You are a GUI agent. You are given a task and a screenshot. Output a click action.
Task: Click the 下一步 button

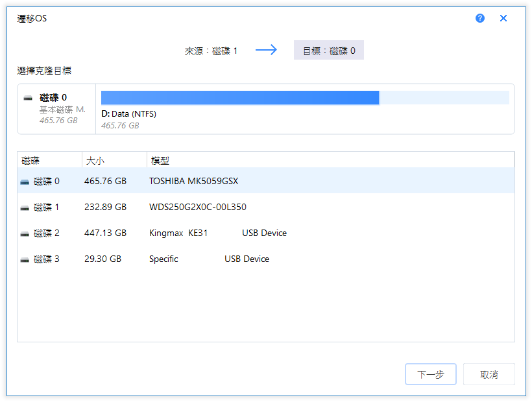pyautogui.click(x=430, y=374)
